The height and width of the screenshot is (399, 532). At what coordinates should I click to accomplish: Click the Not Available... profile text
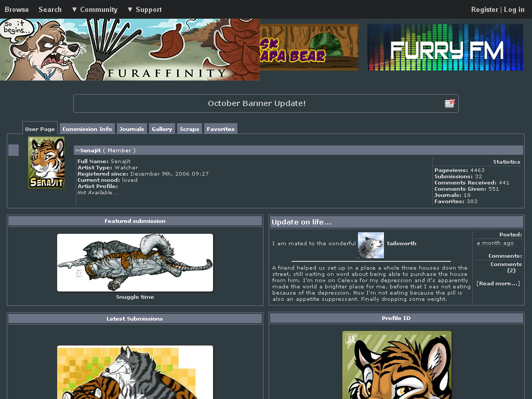click(97, 192)
